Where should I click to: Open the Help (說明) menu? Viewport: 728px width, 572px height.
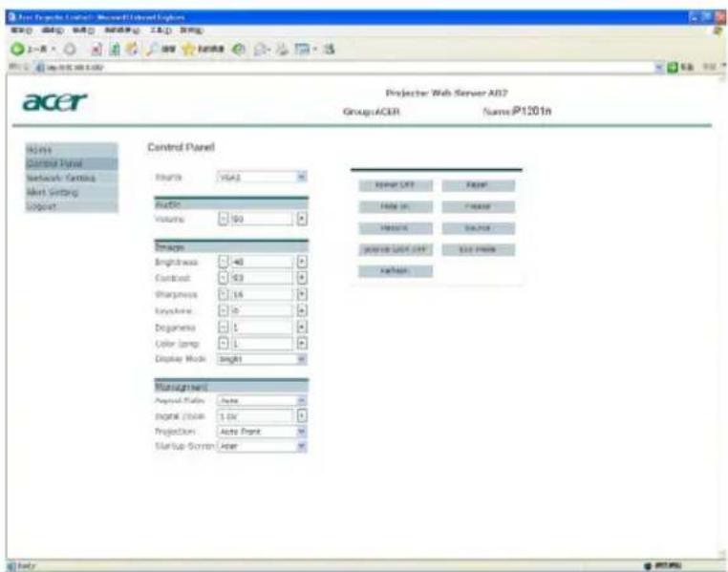pyautogui.click(x=191, y=31)
